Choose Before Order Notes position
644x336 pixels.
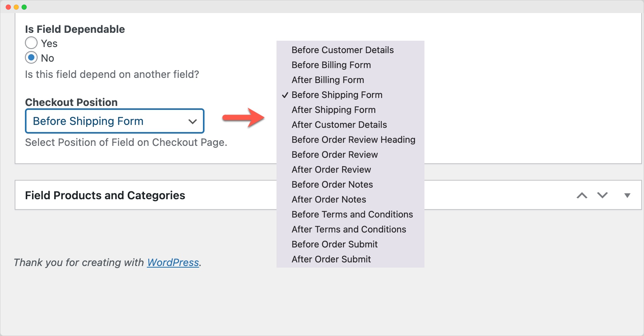click(x=332, y=185)
